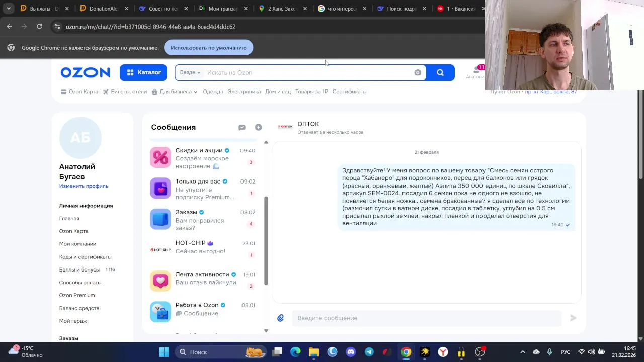The width and height of the screenshot is (644, 362).
Task: Switch to the 2 Ханс-Закс maps tab
Action: pyautogui.click(x=281, y=9)
